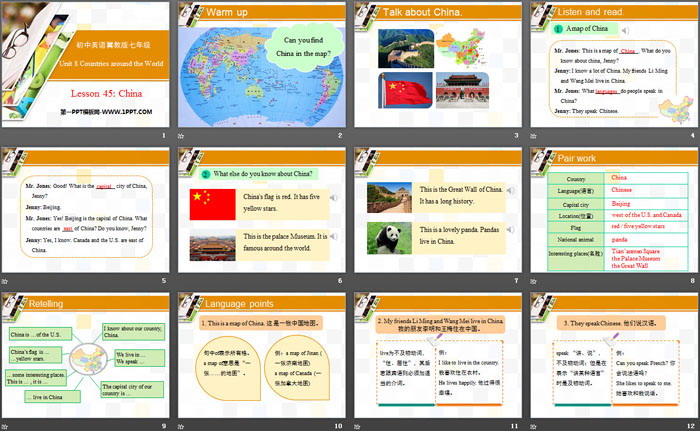Click 'Lesson 45: China' title text
The image size is (700, 431).
[x=106, y=93]
